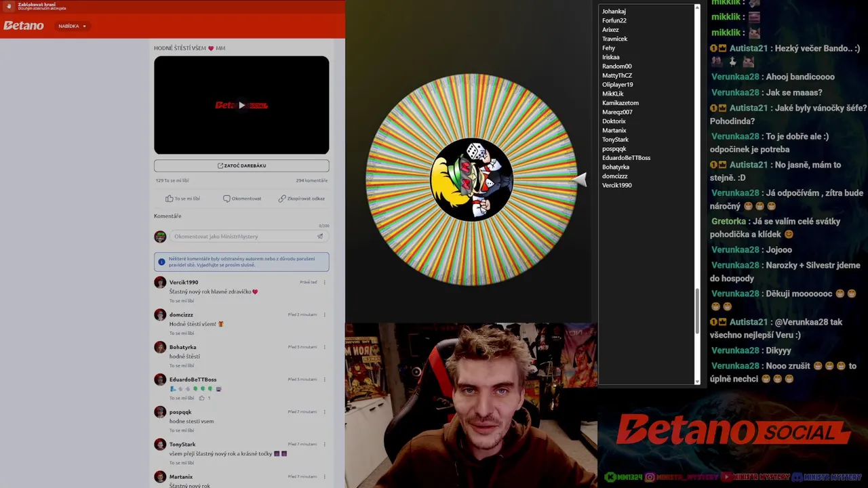Image resolution: width=868 pixels, height=488 pixels.
Task: Open options menu for Vercik1990 comment
Action: click(324, 282)
